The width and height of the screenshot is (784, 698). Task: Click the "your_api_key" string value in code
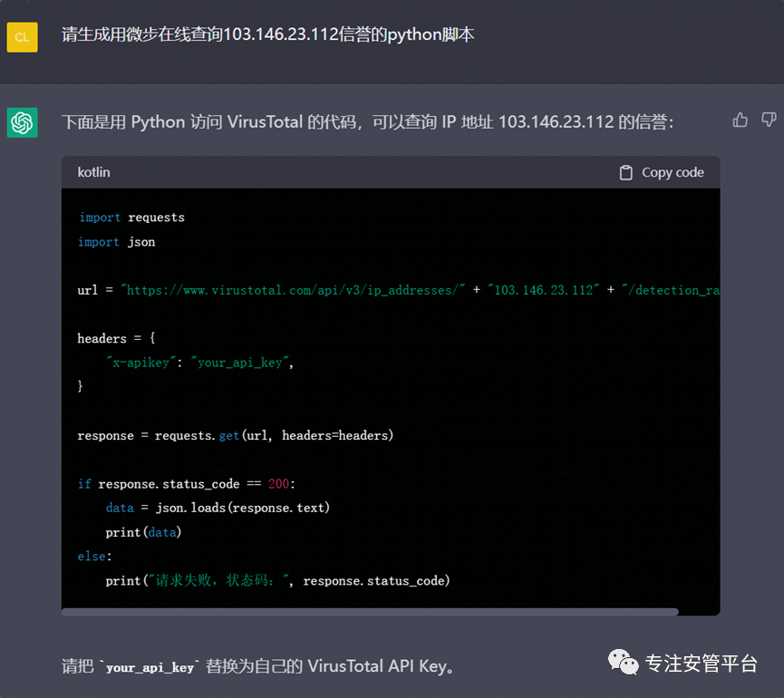(240, 363)
